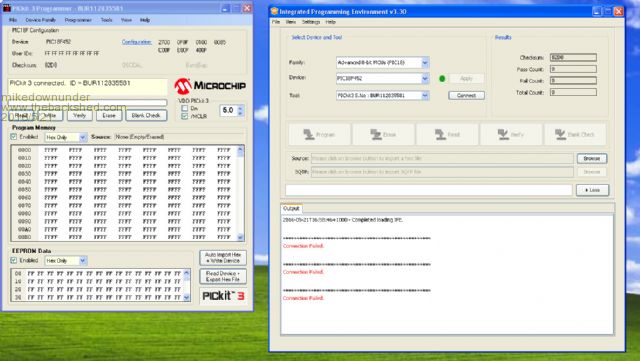Open the File menu in PICkit window
The height and width of the screenshot is (361, 640).
tap(13, 20)
